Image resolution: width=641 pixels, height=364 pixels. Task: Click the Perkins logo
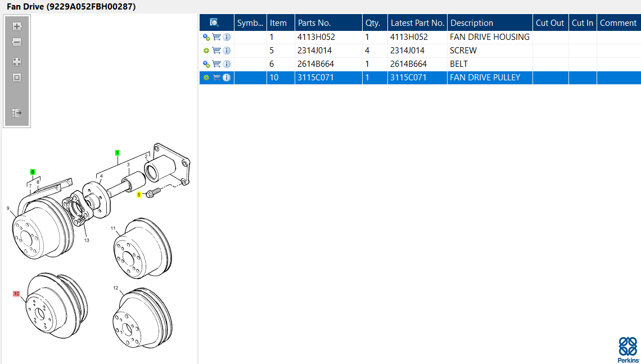coord(628,349)
